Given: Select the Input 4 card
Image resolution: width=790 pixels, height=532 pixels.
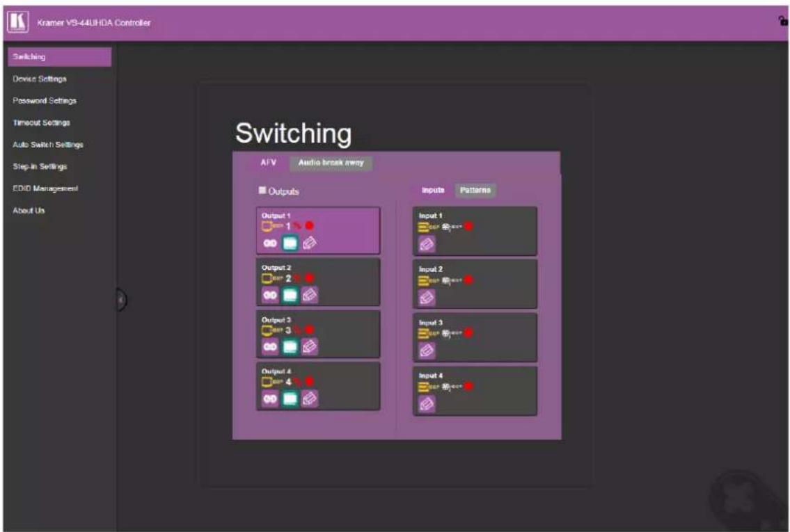Looking at the screenshot, I should pos(475,391).
